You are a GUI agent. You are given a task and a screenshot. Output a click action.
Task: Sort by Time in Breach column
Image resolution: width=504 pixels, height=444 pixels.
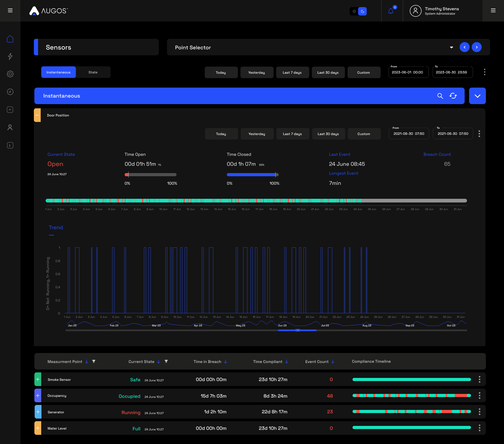point(225,362)
